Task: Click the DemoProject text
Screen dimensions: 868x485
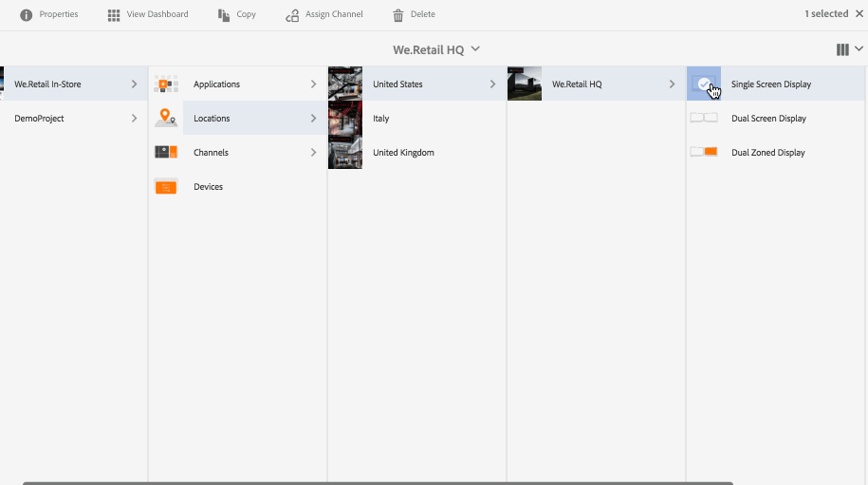Action: pyautogui.click(x=39, y=119)
